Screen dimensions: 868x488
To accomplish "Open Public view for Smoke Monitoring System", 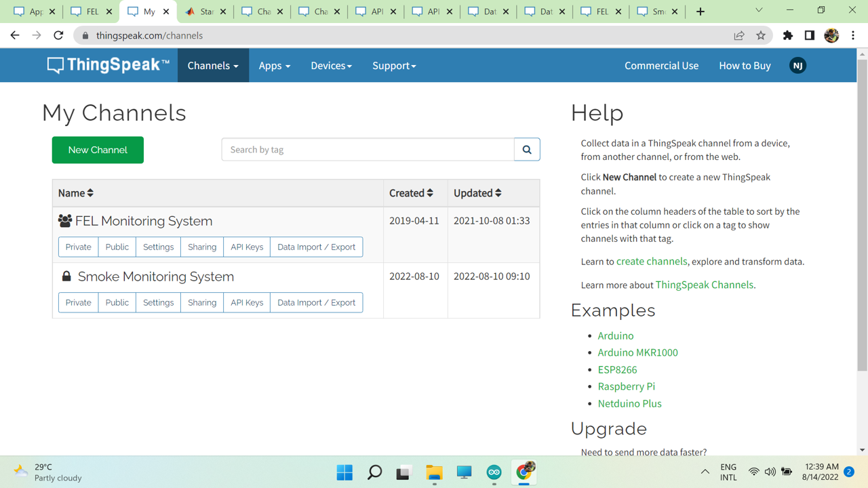I will click(x=117, y=303).
